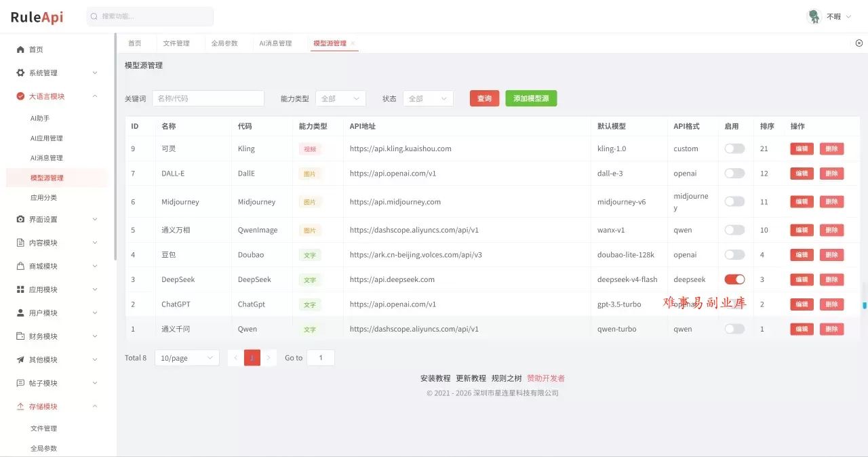This screenshot has height=457, width=868.
Task: Edit the 可灵 Kling row
Action: tap(802, 148)
